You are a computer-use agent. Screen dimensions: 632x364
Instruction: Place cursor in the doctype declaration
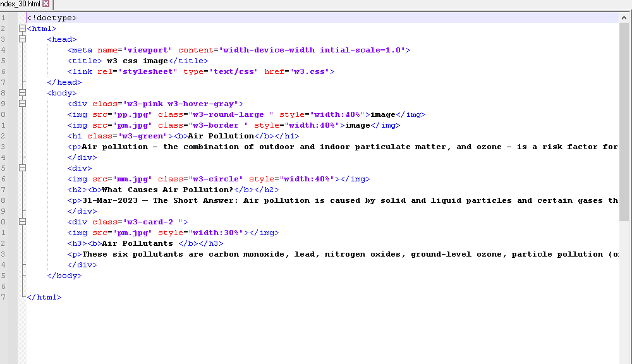point(52,18)
